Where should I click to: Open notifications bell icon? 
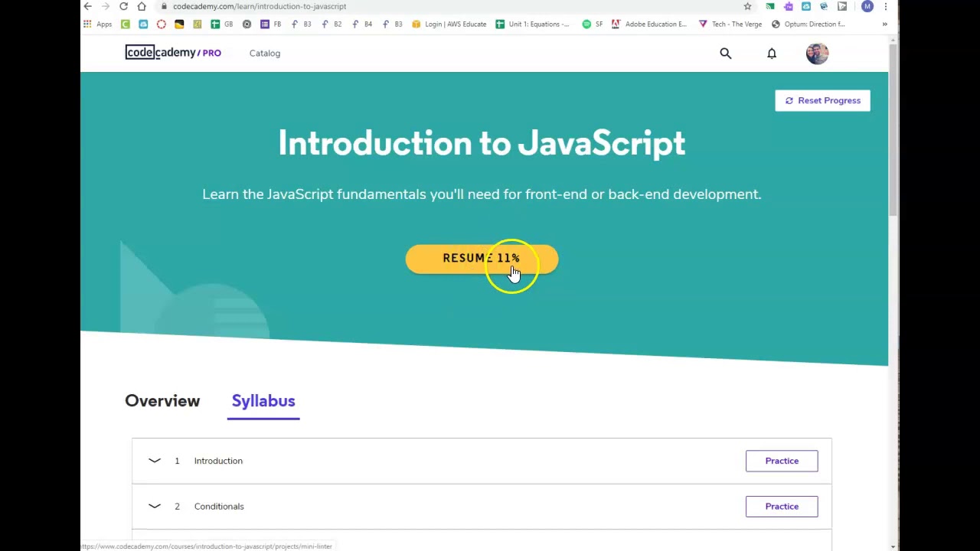pos(772,53)
